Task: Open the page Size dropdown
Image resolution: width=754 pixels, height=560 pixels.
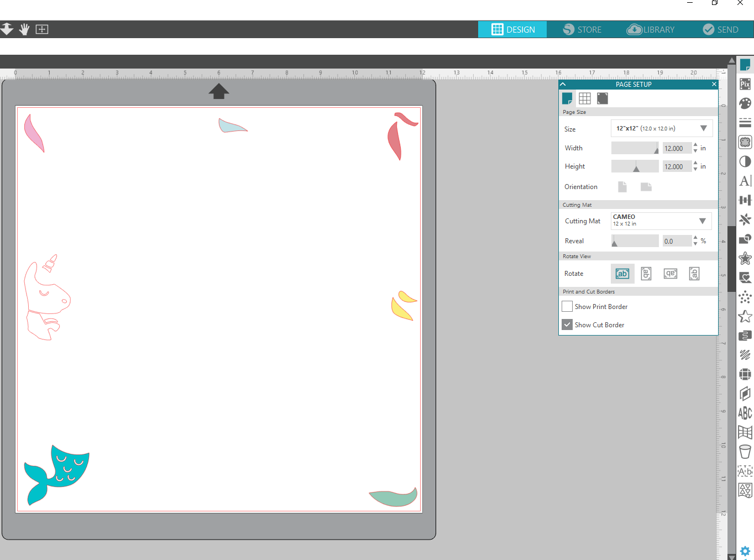Action: (x=661, y=128)
